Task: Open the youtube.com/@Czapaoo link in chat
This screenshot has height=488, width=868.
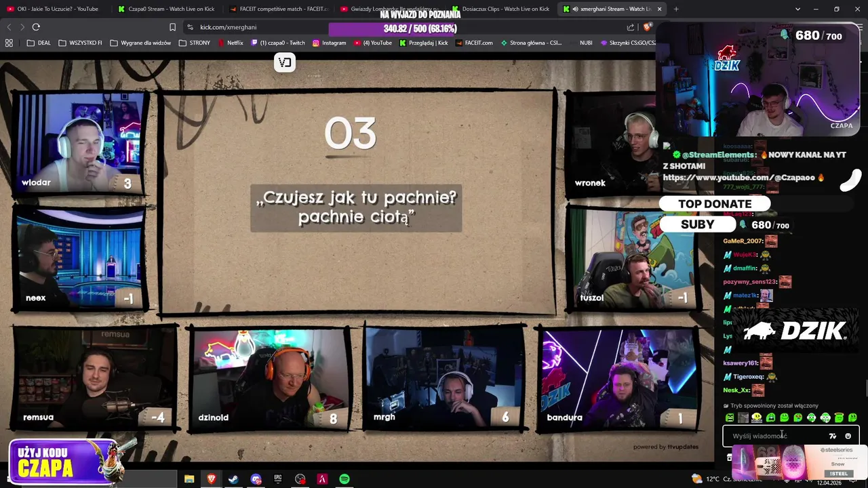Action: tap(739, 178)
